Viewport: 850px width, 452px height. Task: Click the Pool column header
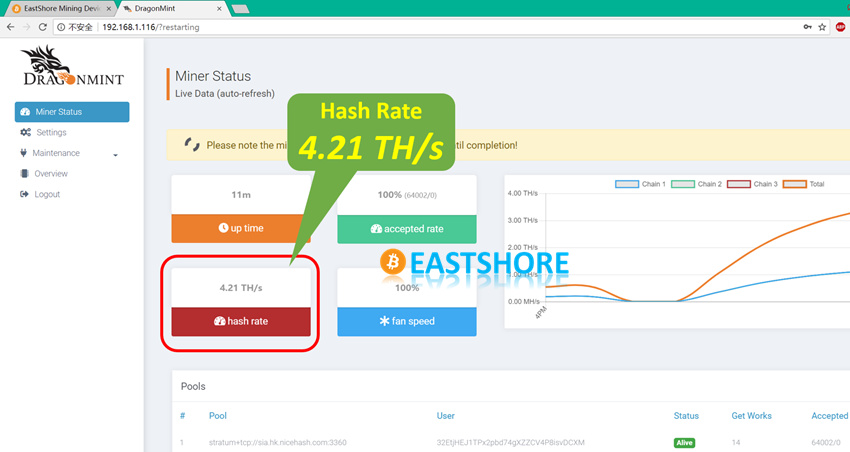pyautogui.click(x=218, y=416)
